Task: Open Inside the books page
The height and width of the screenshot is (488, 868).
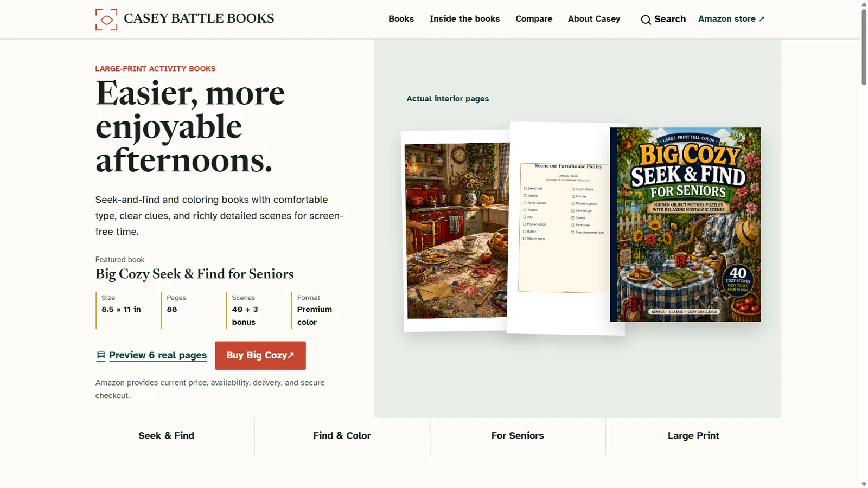Action: click(x=464, y=19)
